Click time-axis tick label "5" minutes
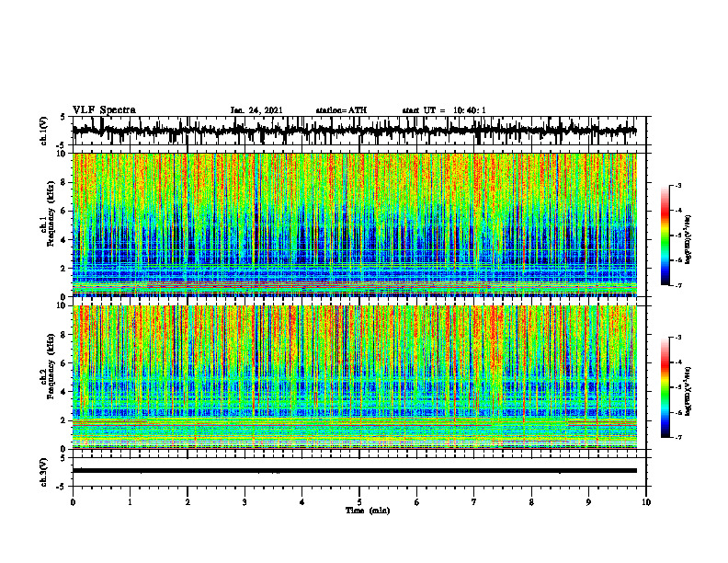Screen dimensions: 728x563 359,502
